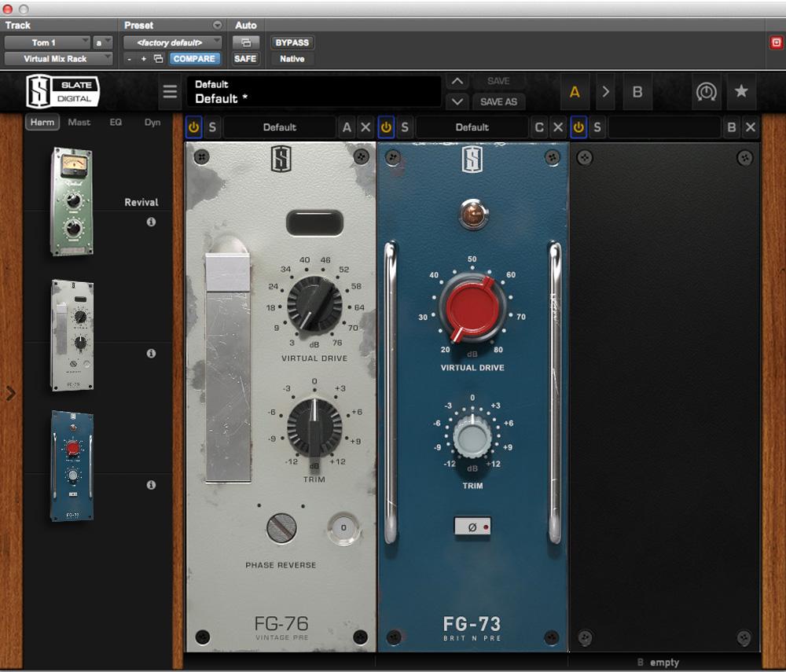Open the empty third slot preset name field
This screenshot has width=786, height=672.
tap(664, 127)
